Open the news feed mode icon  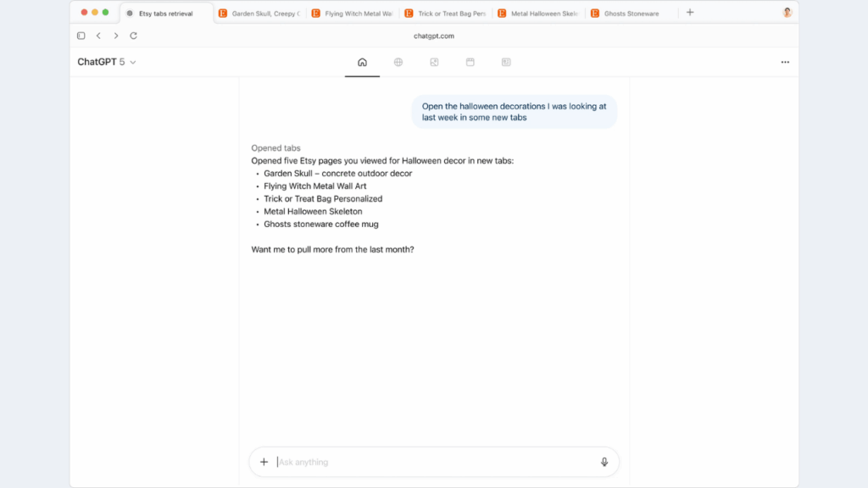point(506,62)
